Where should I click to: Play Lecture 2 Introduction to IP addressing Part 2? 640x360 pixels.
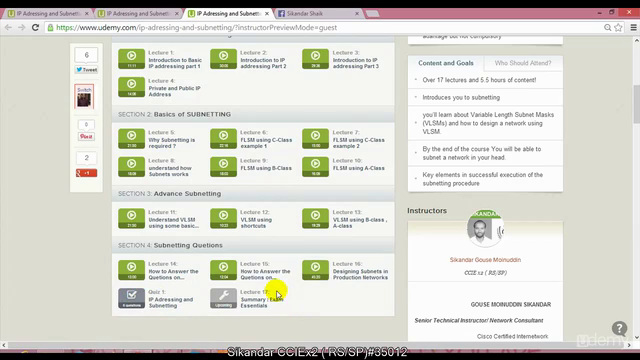[x=223, y=59]
